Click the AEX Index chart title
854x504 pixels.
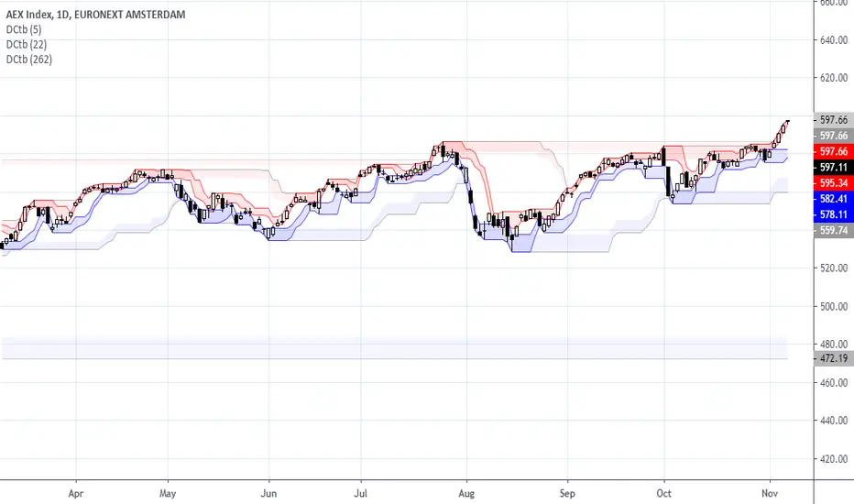coord(95,15)
